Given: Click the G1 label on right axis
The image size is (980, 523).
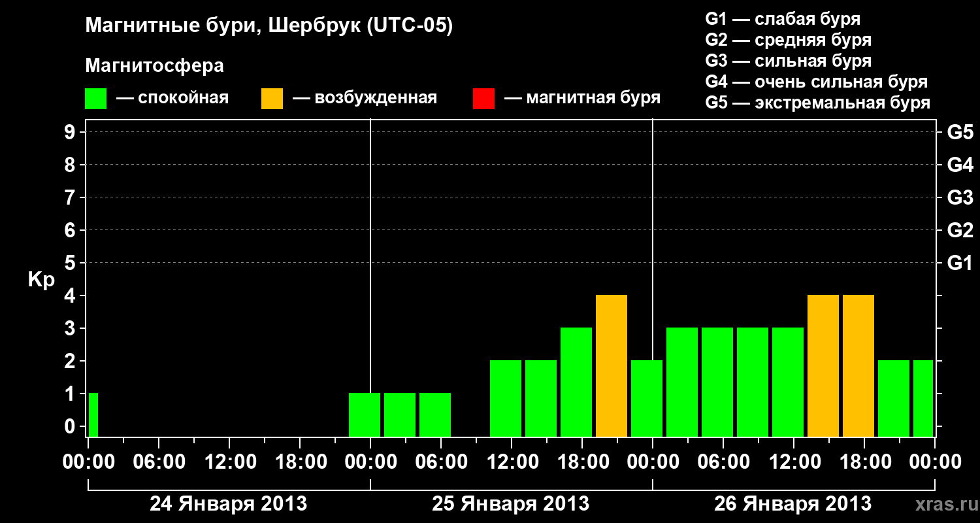Looking at the screenshot, I should tap(960, 263).
